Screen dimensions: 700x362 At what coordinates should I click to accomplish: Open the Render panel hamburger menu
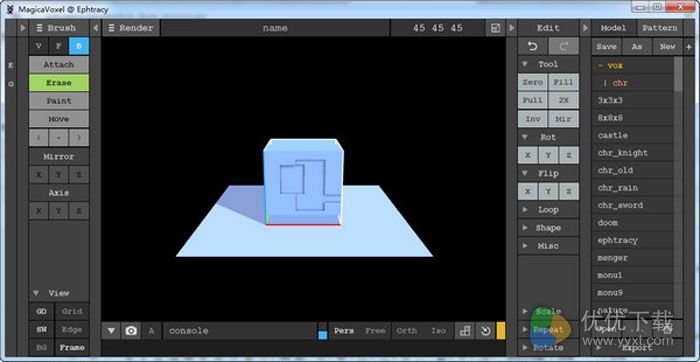(112, 28)
